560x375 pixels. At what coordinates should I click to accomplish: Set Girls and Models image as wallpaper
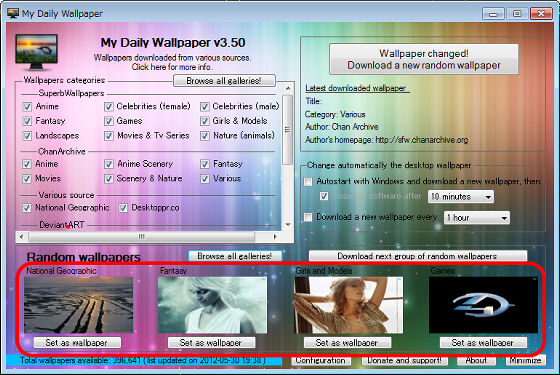347,342
